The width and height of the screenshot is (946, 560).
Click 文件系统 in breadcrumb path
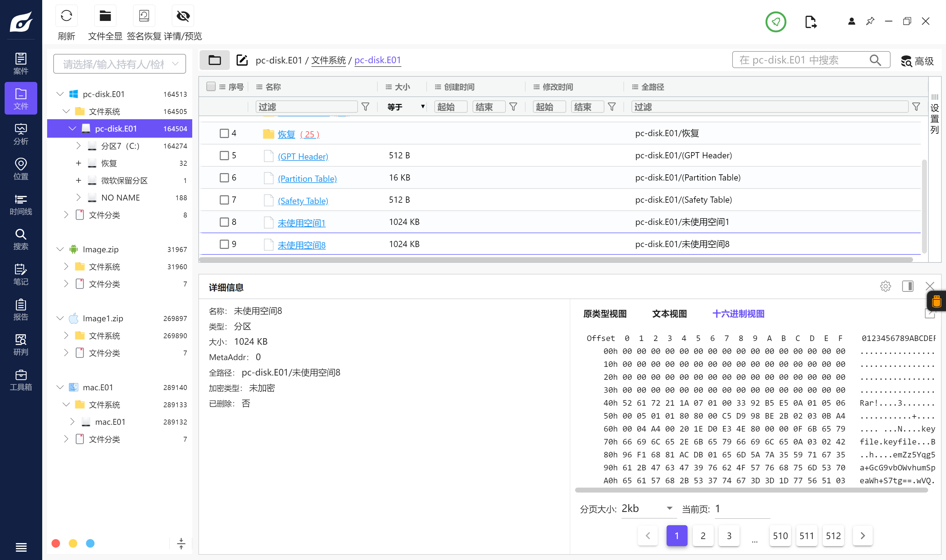(328, 60)
